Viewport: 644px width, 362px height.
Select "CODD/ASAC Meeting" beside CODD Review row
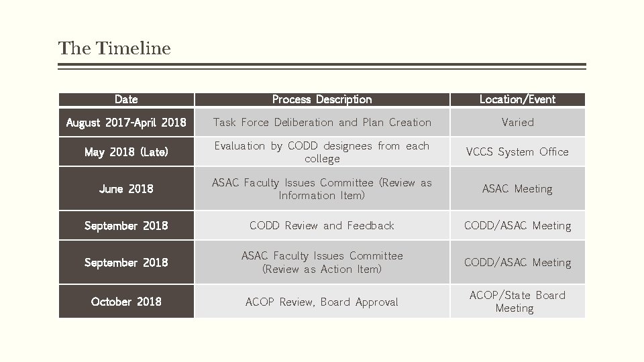point(517,226)
